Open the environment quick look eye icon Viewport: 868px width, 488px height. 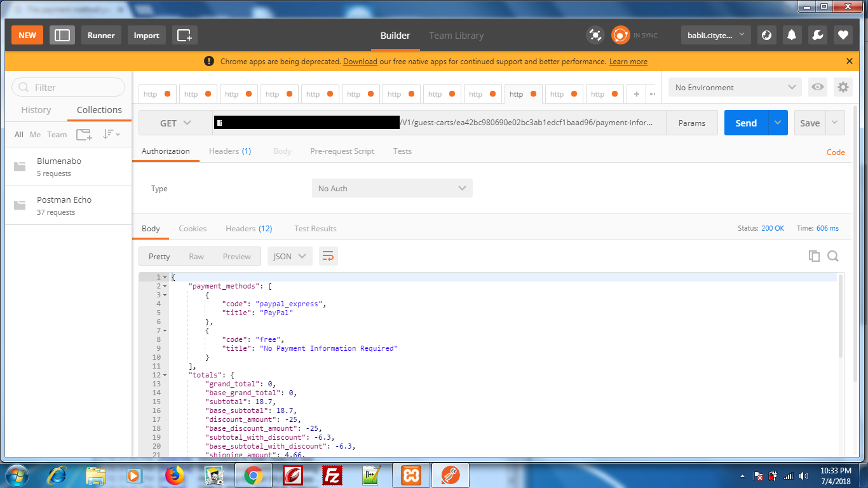tap(818, 87)
